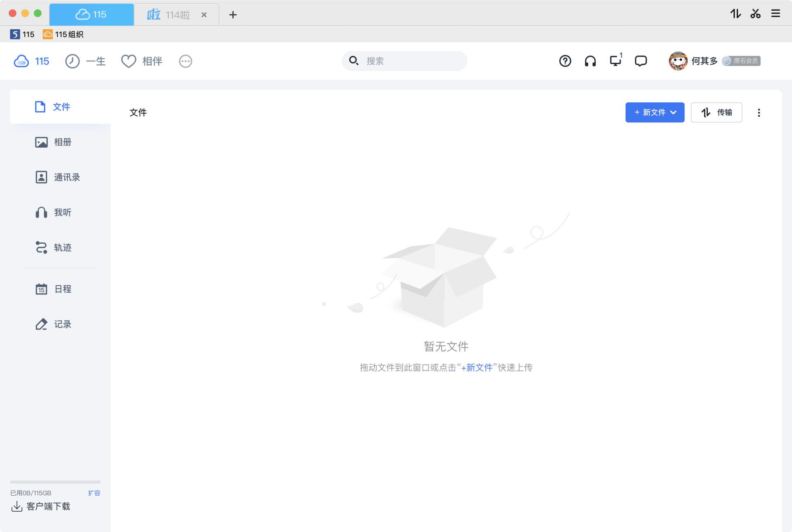Viewport: 792px width, 532px height.
Task: Open the help question mark icon
Action: click(x=565, y=61)
